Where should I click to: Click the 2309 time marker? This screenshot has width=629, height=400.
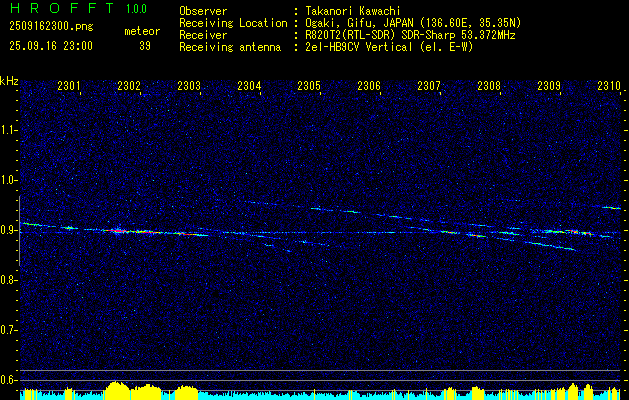pyautogui.click(x=549, y=86)
